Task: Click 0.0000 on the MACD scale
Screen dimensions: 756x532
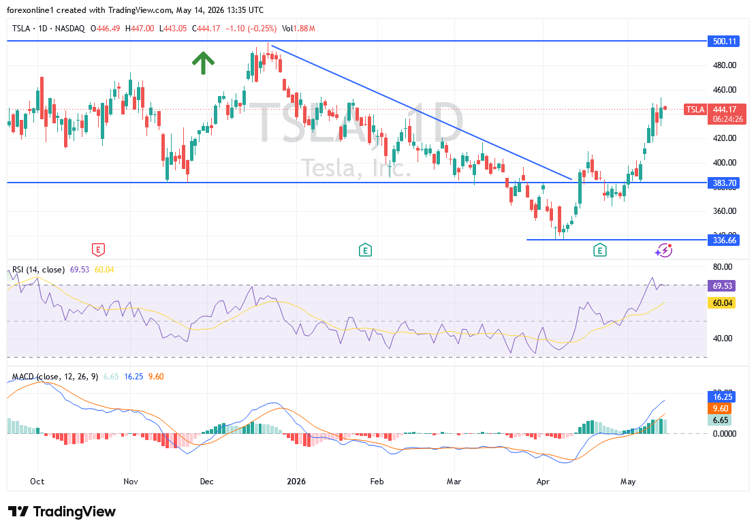Action: (725, 434)
